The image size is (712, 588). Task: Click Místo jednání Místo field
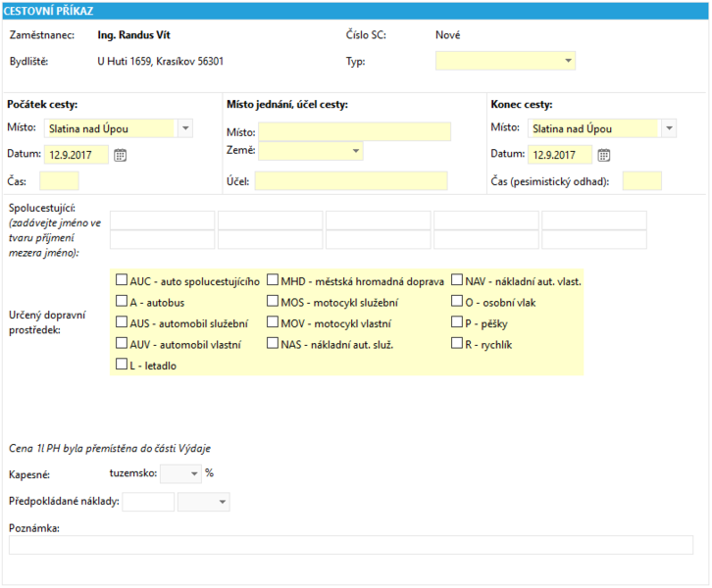(x=355, y=131)
